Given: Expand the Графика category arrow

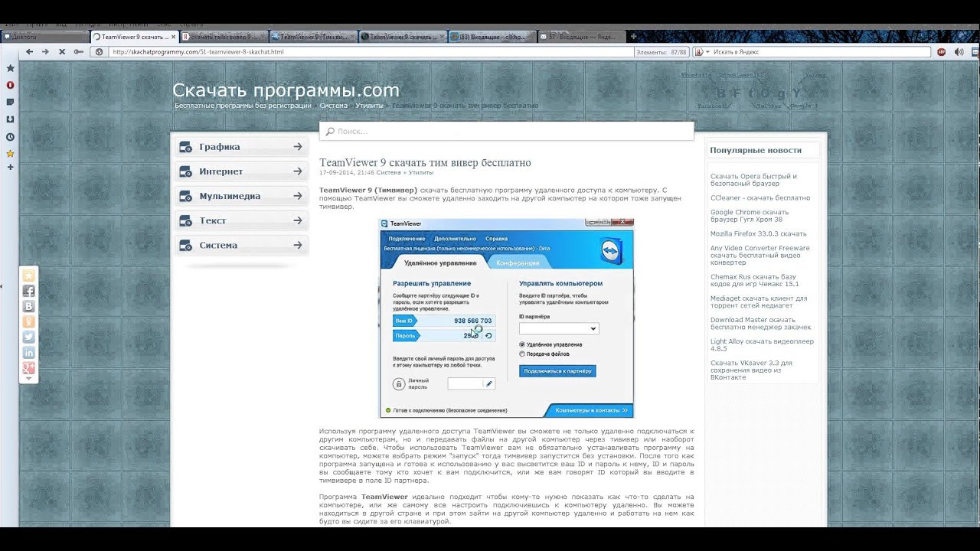Looking at the screenshot, I should (x=298, y=147).
